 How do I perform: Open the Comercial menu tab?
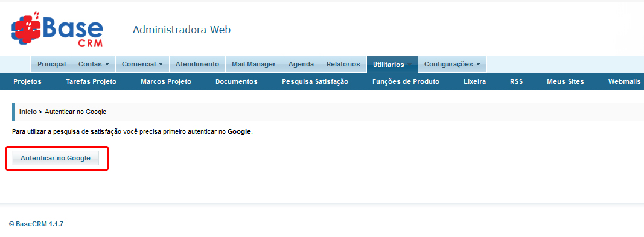[x=142, y=64]
